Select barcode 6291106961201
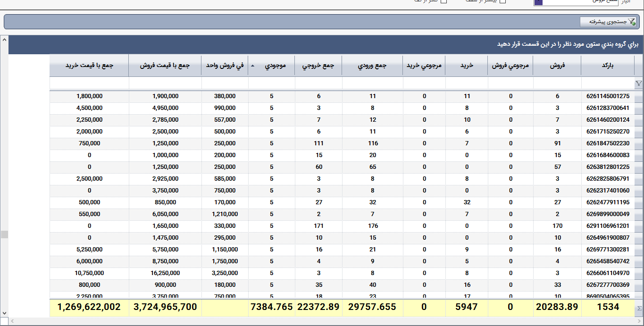644x326 pixels. 608,226
